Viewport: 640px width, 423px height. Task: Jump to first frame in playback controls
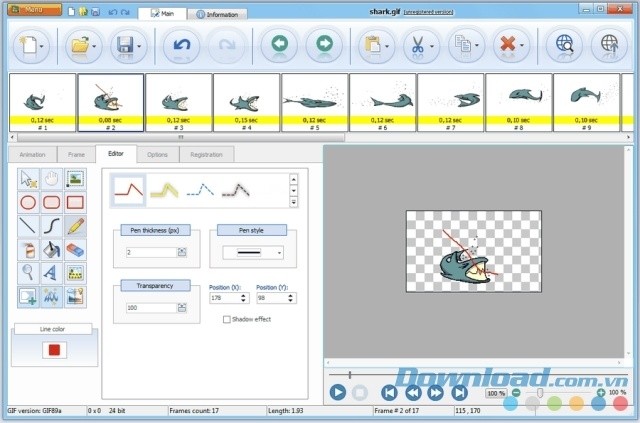tap(389, 393)
